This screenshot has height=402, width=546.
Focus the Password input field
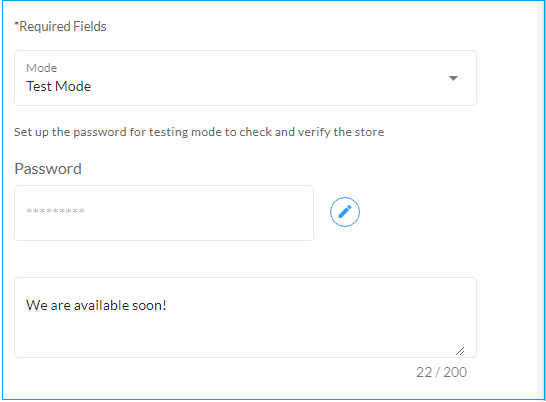click(x=164, y=213)
